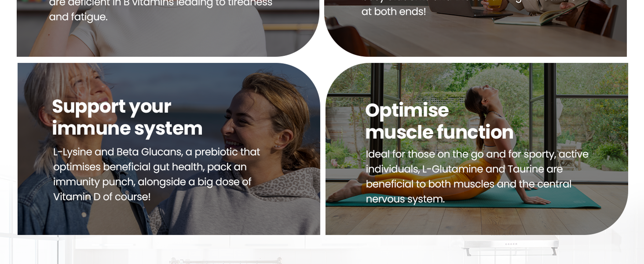The width and height of the screenshot is (644, 264).
Task: Click the "Vitamin D of course!" line
Action: click(x=102, y=197)
